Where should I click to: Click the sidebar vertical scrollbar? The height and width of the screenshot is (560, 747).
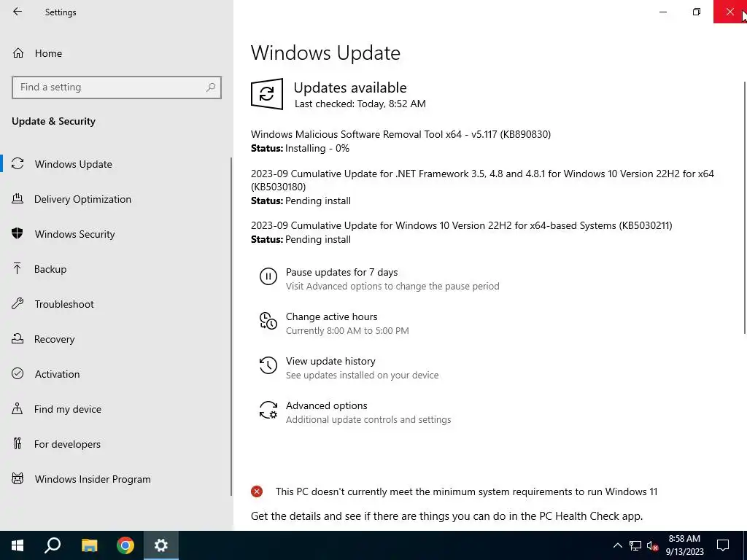pyautogui.click(x=231, y=326)
